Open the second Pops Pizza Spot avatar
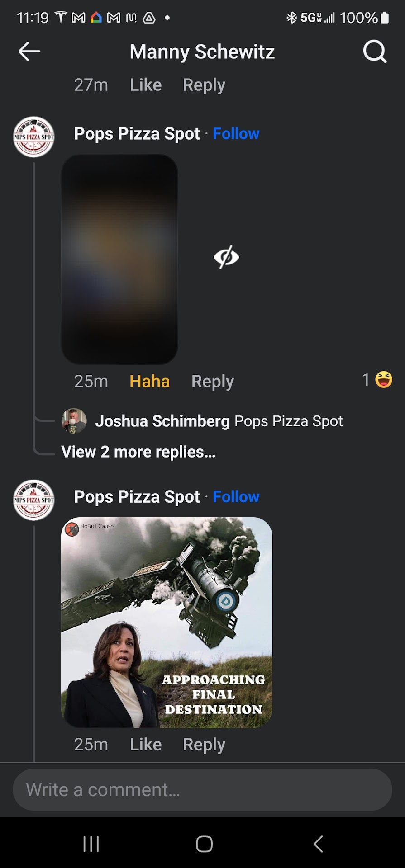 [33, 500]
